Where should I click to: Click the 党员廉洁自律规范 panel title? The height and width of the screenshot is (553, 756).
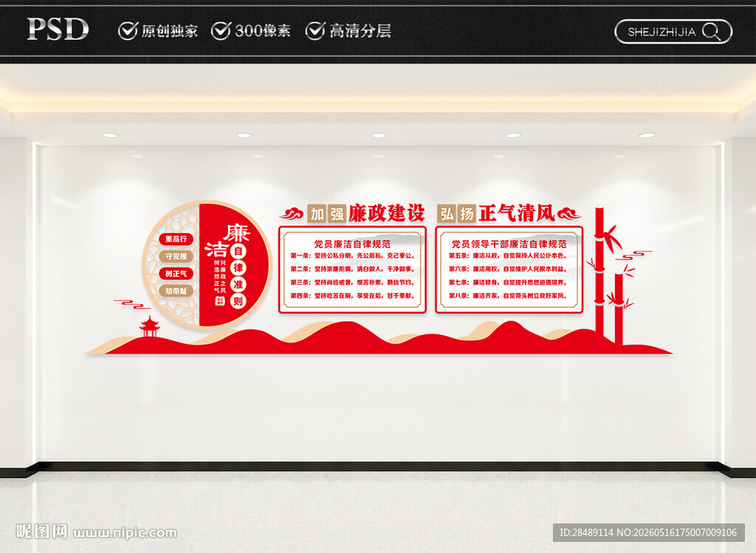pos(352,244)
